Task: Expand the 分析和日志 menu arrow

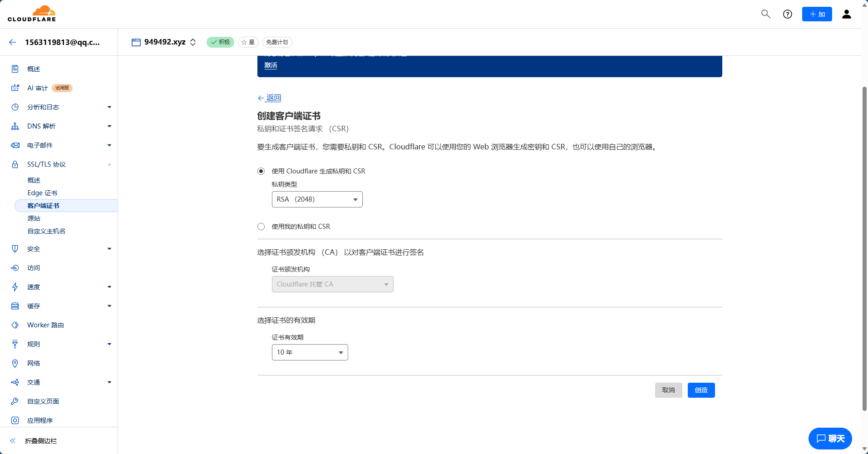Action: (109, 107)
